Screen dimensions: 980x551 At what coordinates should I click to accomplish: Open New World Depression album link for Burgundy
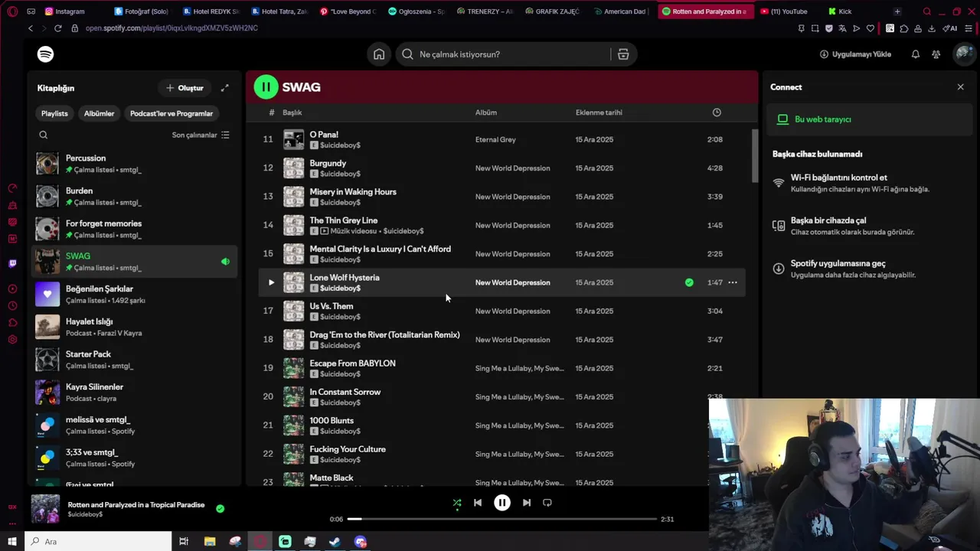click(513, 168)
